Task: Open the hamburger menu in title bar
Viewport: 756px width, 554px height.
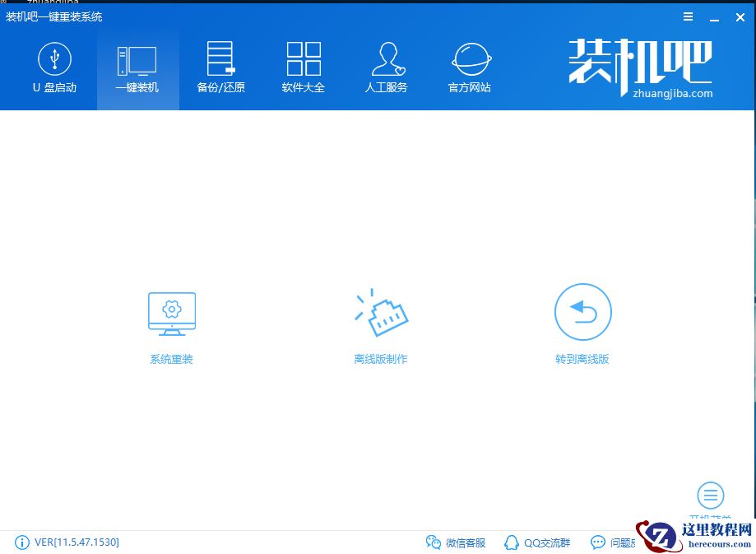Action: [x=688, y=16]
